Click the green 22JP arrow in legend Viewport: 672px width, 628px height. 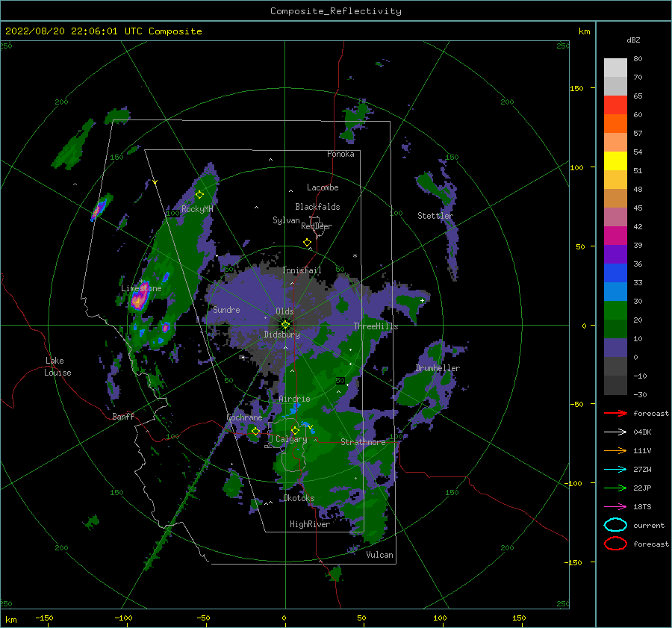click(615, 488)
